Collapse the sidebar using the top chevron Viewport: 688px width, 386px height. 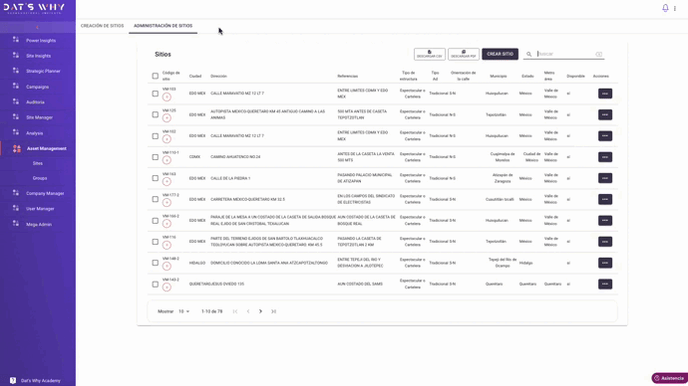point(37,28)
